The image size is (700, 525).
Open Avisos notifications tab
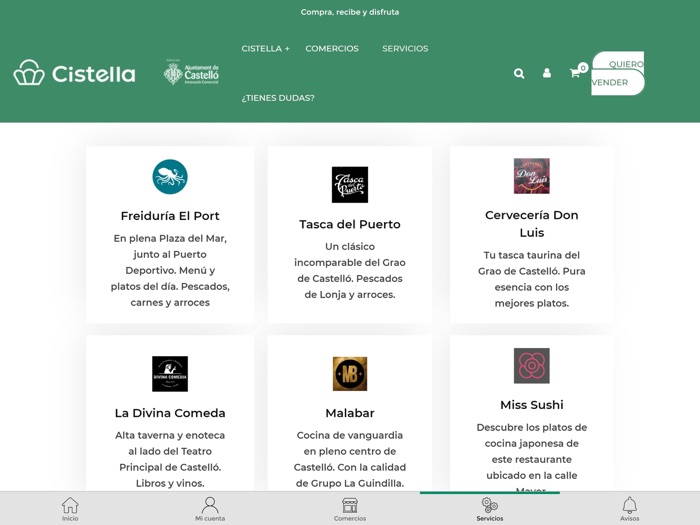click(629, 509)
